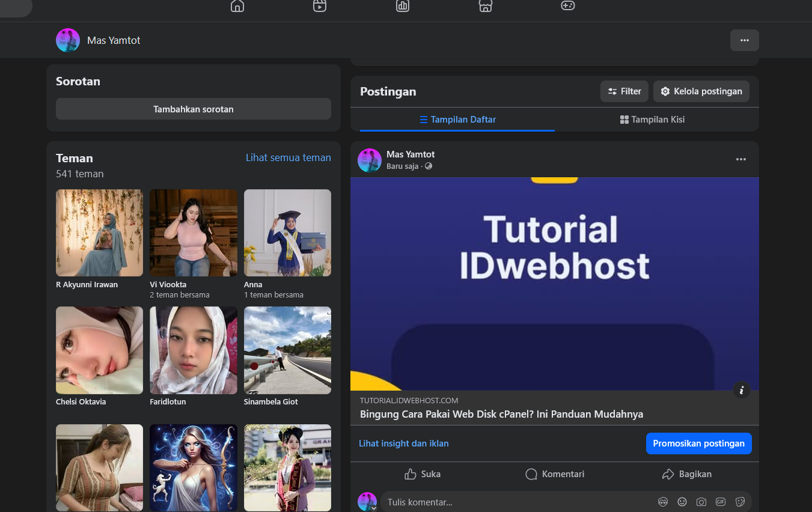812x512 pixels.
Task: Click the Anna friend name
Action: click(x=253, y=284)
